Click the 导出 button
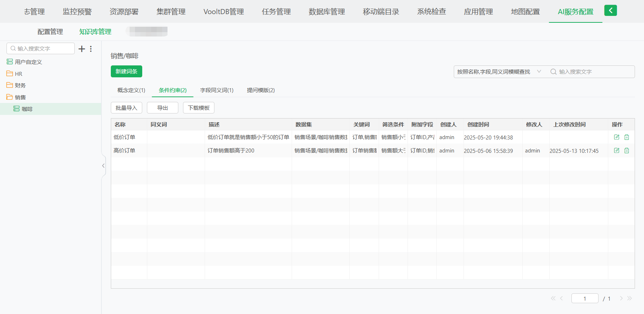644x314 pixels. (162, 108)
